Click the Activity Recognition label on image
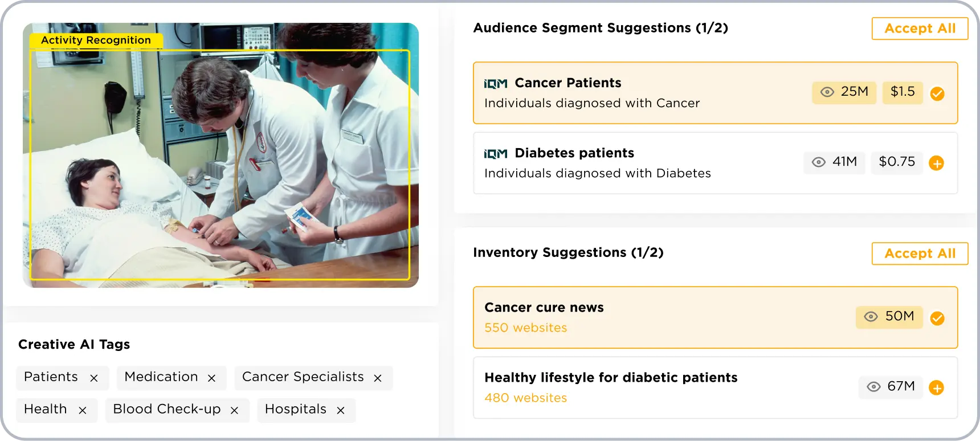This screenshot has height=441, width=980. click(x=96, y=40)
